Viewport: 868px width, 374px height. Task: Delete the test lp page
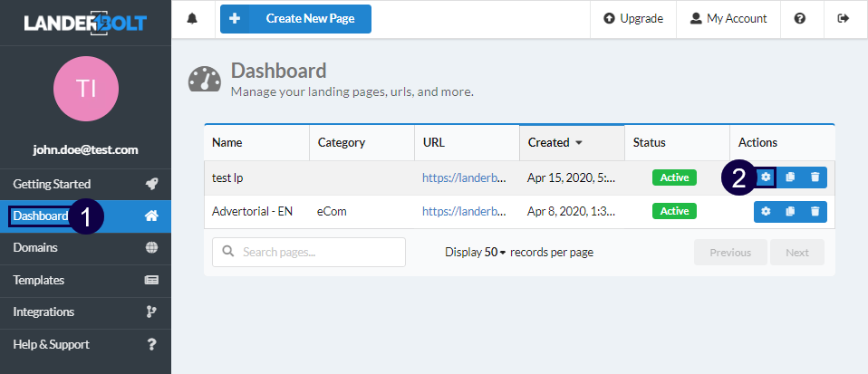[815, 177]
